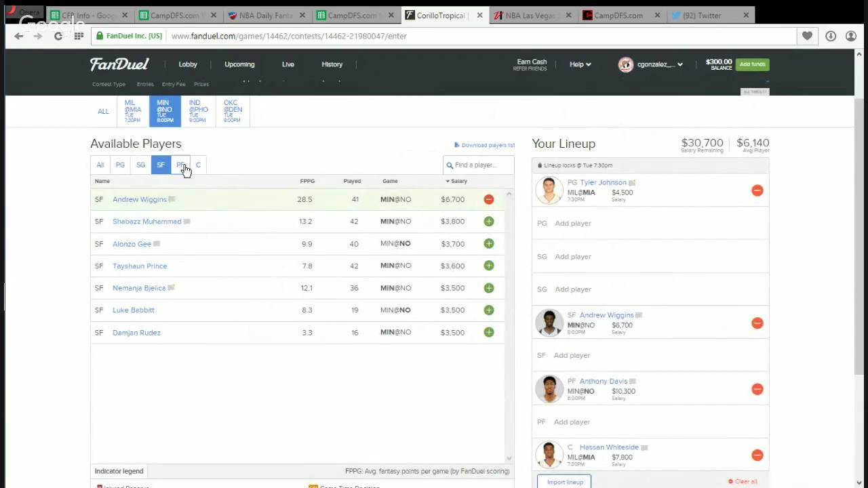Show C position tab

(198, 165)
